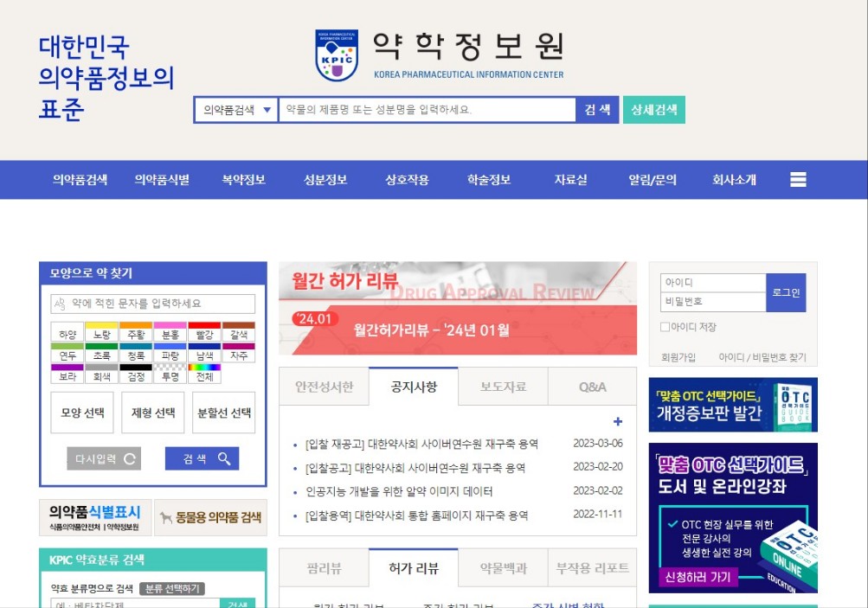Select the 연두 light green color swatch
Viewport: 868px width, 608px height.
pos(68,352)
